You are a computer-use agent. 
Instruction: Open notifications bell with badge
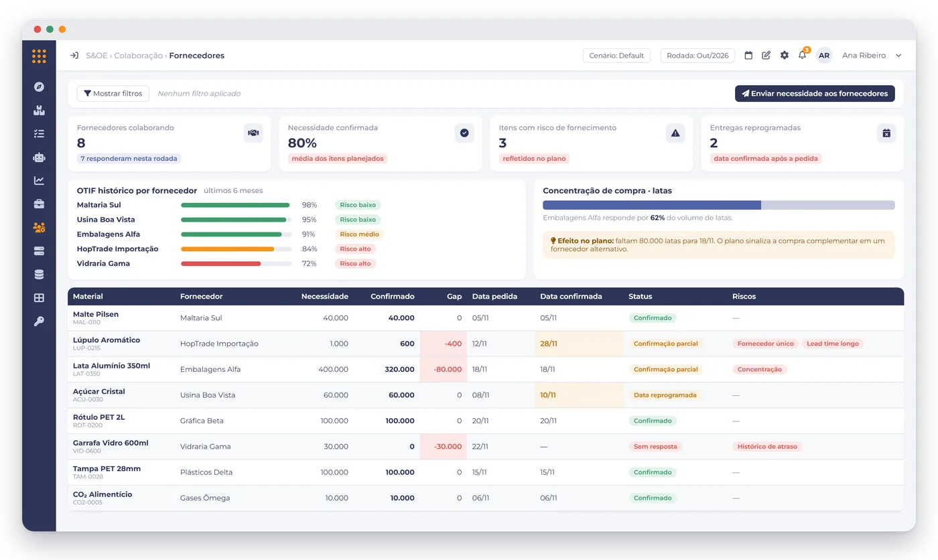pyautogui.click(x=803, y=55)
